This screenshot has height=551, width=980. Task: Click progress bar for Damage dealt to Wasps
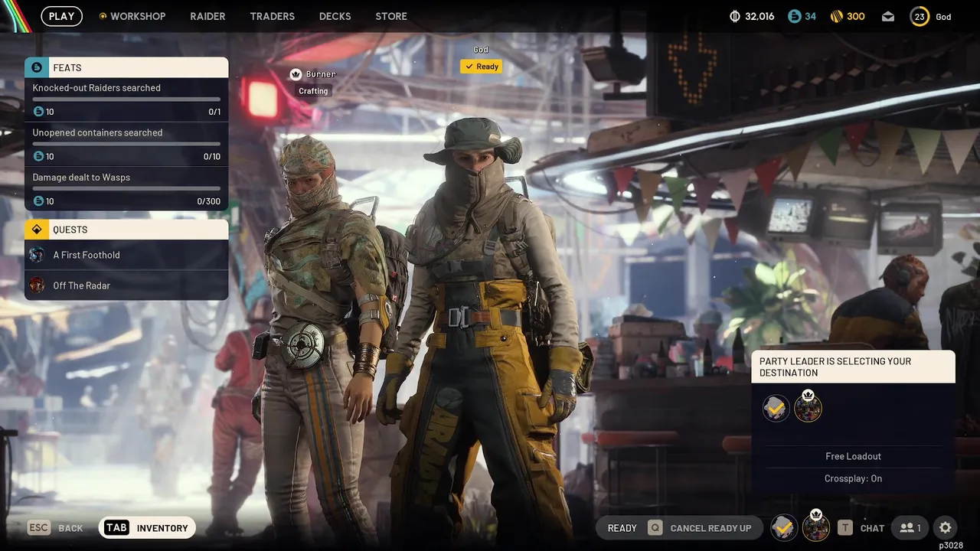(126, 188)
